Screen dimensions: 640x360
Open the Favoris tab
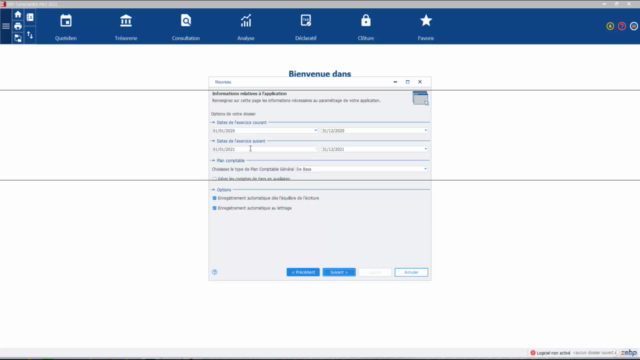426,27
